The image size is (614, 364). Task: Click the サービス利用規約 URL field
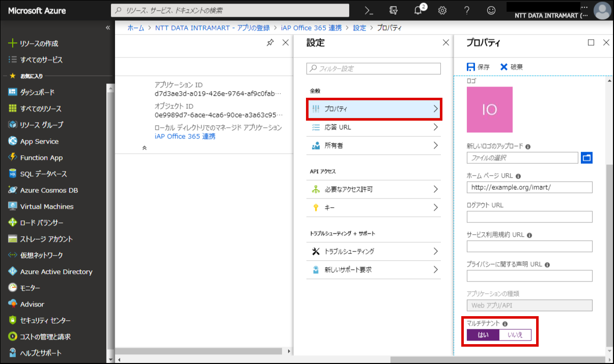[529, 246]
